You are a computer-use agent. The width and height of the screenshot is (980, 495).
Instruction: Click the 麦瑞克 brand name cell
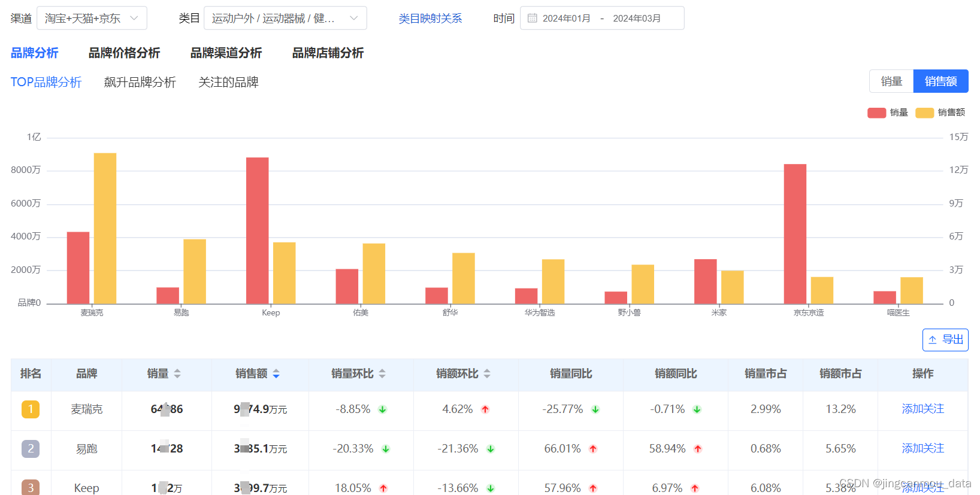coord(86,409)
